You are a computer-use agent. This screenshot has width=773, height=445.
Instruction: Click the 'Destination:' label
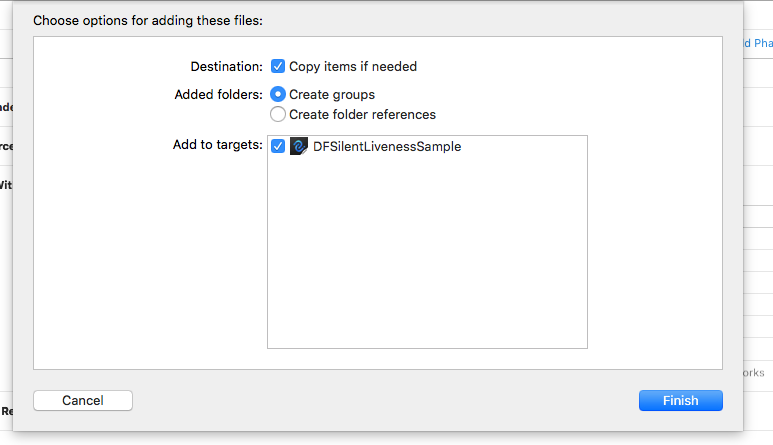pos(226,67)
